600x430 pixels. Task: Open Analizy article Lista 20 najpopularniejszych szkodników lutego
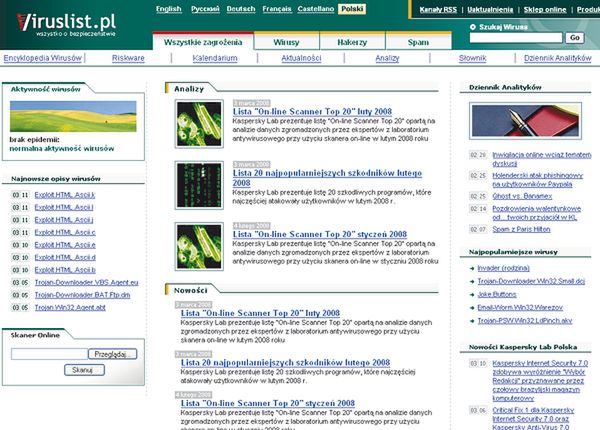pos(327,178)
